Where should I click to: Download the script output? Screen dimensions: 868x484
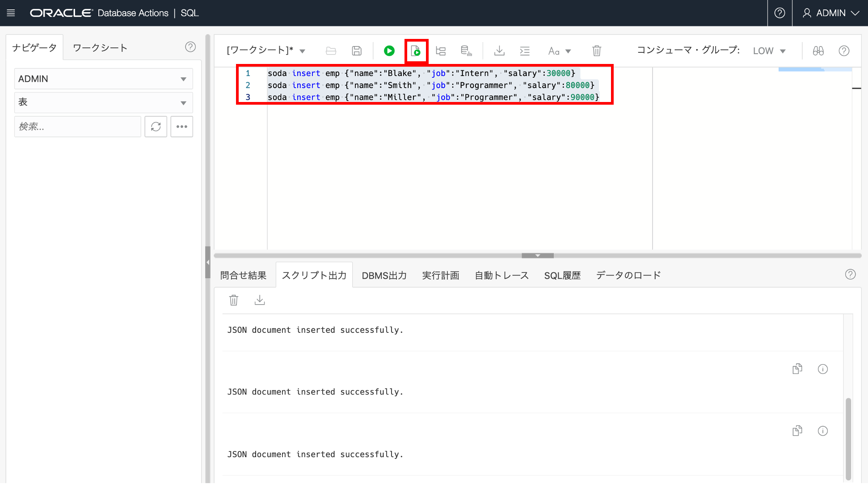tap(260, 300)
